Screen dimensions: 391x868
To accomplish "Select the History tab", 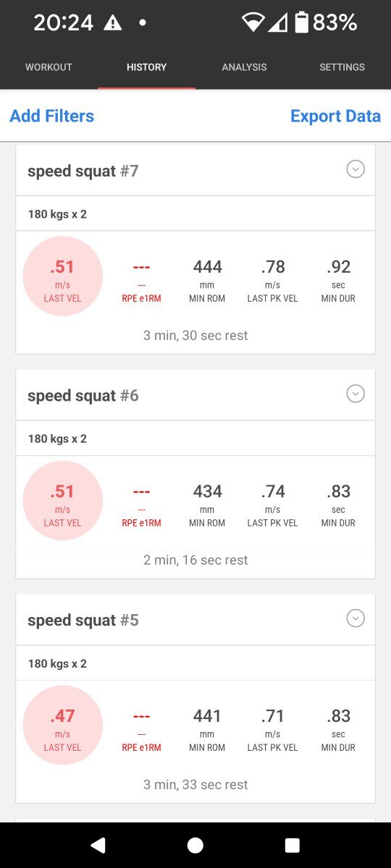I will coord(146,67).
